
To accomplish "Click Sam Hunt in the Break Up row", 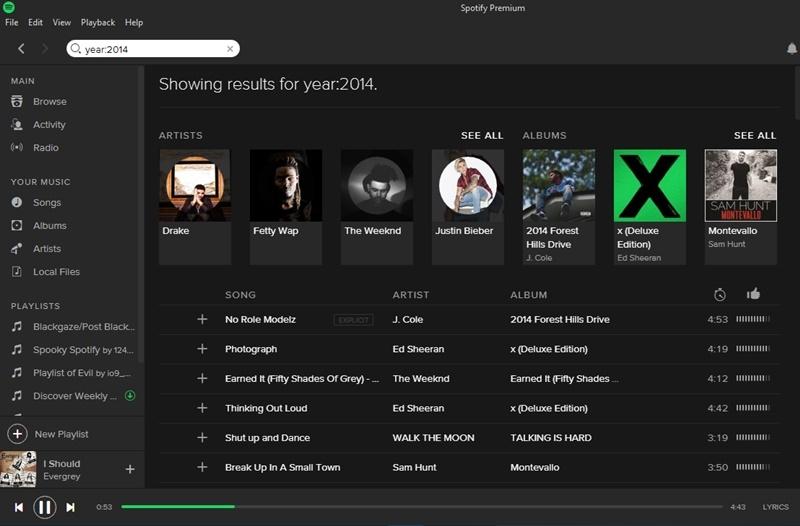I will 414,467.
